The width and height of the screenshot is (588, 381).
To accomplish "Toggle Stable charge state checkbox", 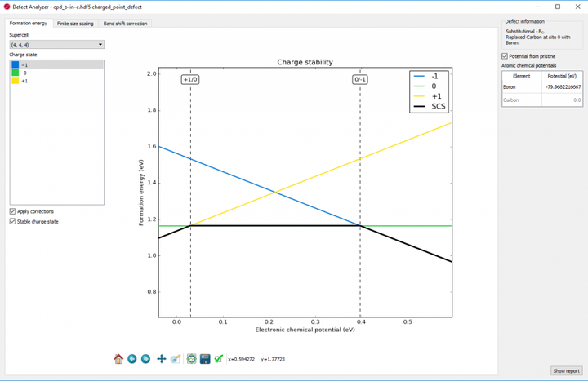I will coord(13,221).
